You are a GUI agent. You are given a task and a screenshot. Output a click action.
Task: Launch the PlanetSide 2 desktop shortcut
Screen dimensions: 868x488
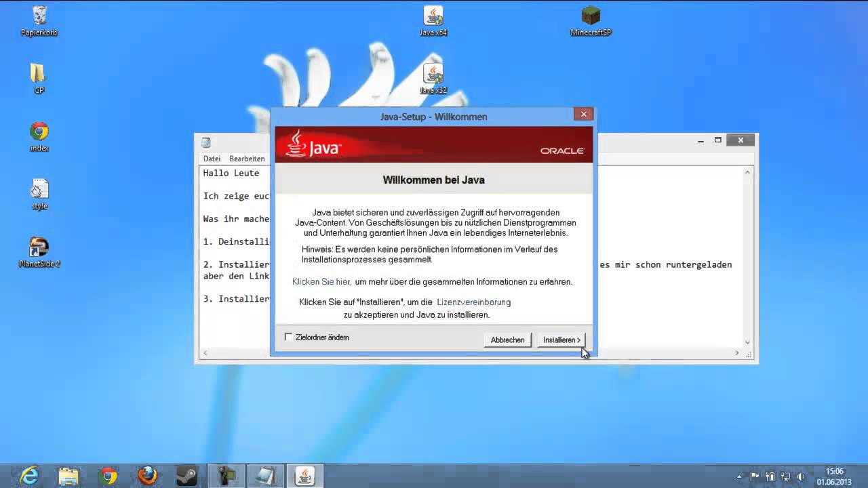(x=39, y=252)
